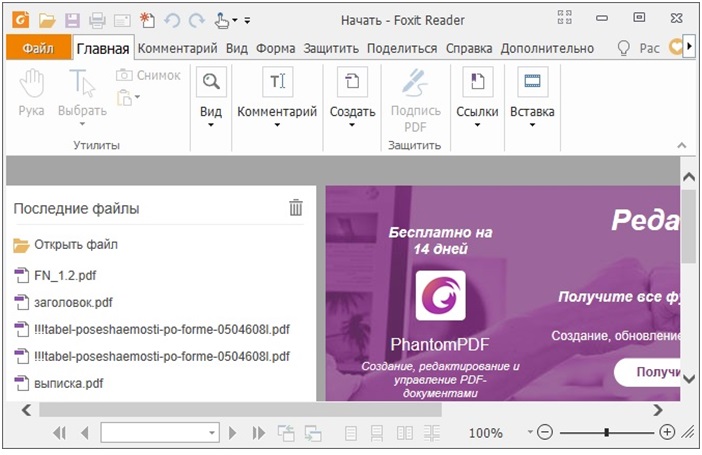Expand the Ссылки menu
The width and height of the screenshot is (702, 455).
point(477,97)
